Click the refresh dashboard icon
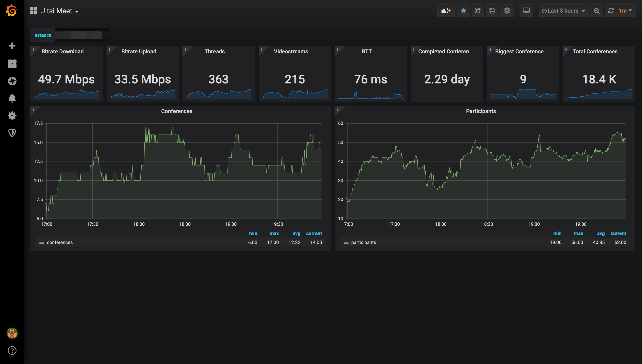The height and width of the screenshot is (364, 642). (x=611, y=11)
